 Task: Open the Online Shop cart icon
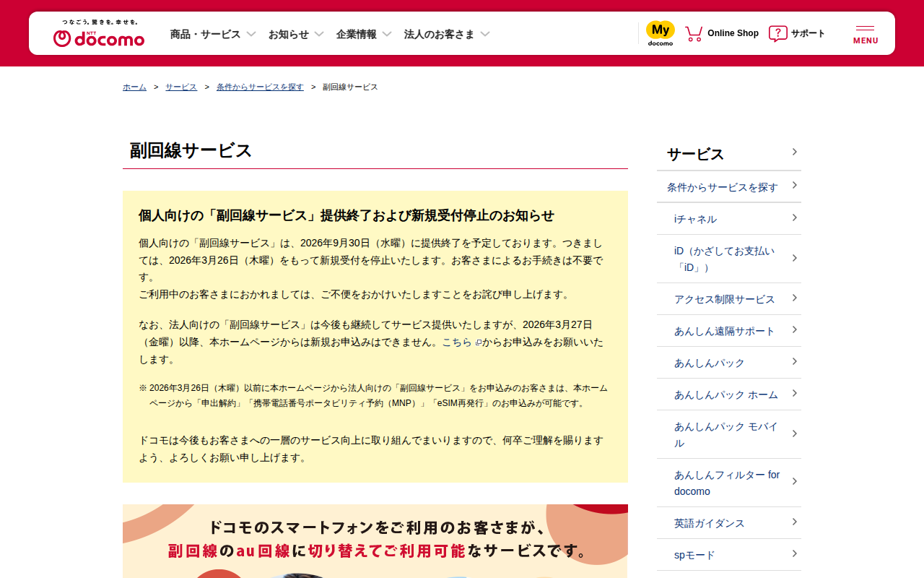coord(694,33)
